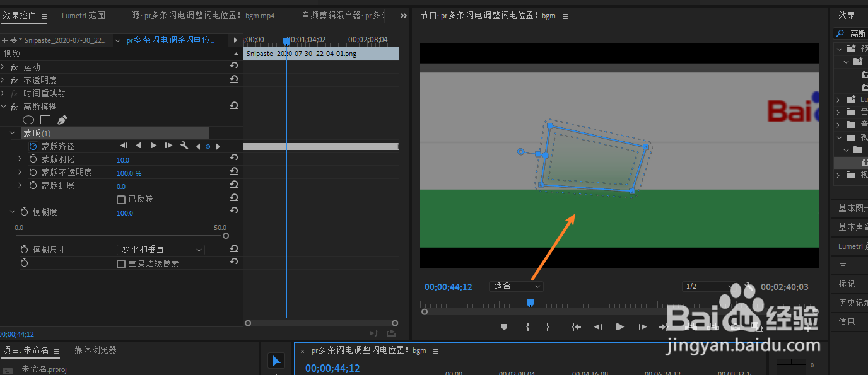Viewport: 868px width, 375px height.
Task: Switch to the 媒体浏览器 tab
Action: (x=95, y=350)
